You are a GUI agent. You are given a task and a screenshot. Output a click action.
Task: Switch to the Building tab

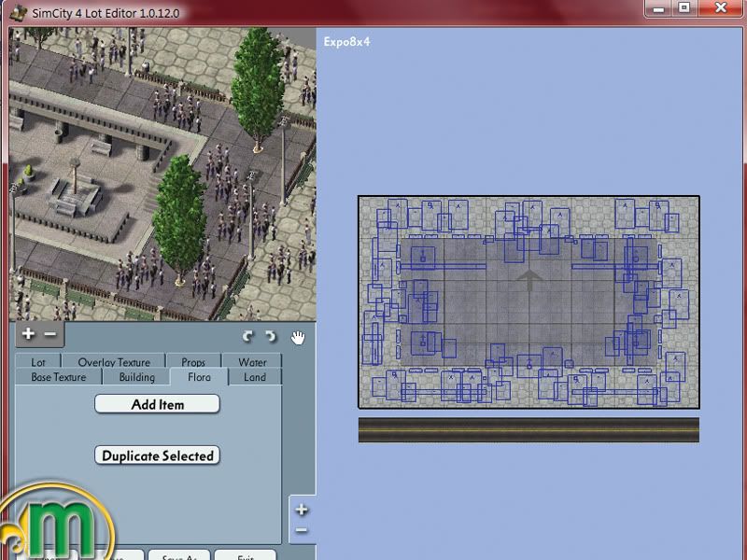tap(136, 377)
